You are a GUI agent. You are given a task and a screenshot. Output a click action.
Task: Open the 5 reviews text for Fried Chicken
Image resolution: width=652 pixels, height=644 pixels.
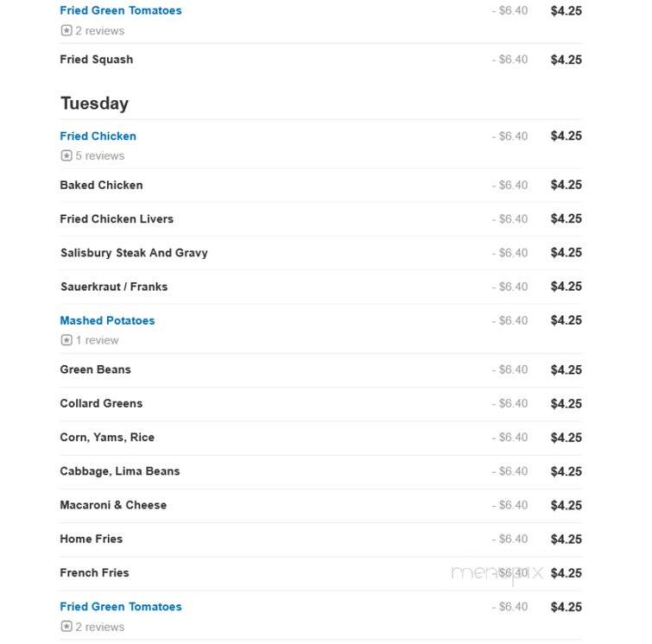click(x=100, y=155)
